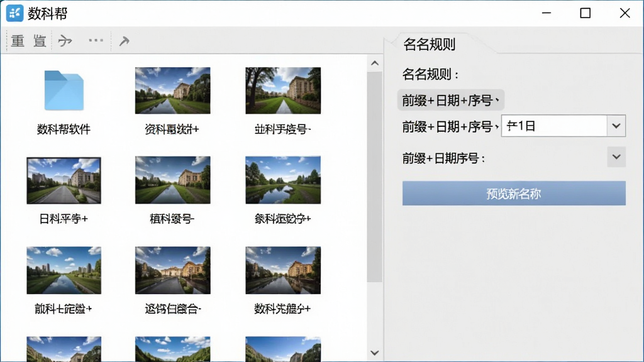The image size is (644, 362).
Task: Click the 数科帮 app logo icon
Action: point(15,13)
